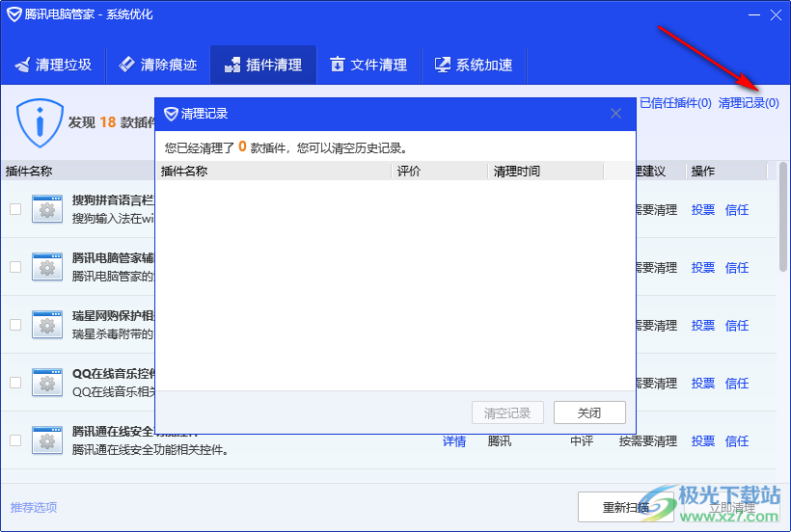The width and height of the screenshot is (791, 532).
Task: Click the shield icon in 清理记录 dialog title
Action: [x=171, y=114]
